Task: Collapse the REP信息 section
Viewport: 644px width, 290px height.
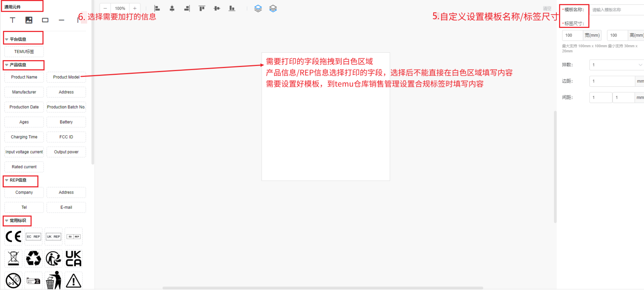Action: coord(7,180)
